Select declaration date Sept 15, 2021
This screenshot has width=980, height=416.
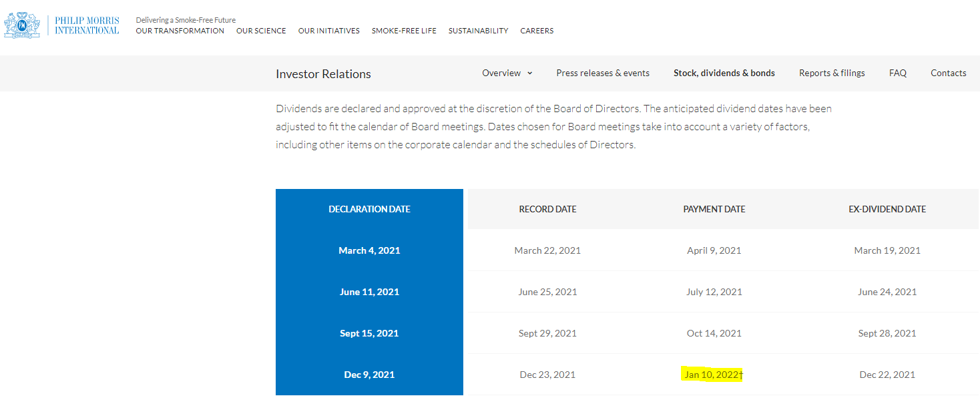coord(369,333)
